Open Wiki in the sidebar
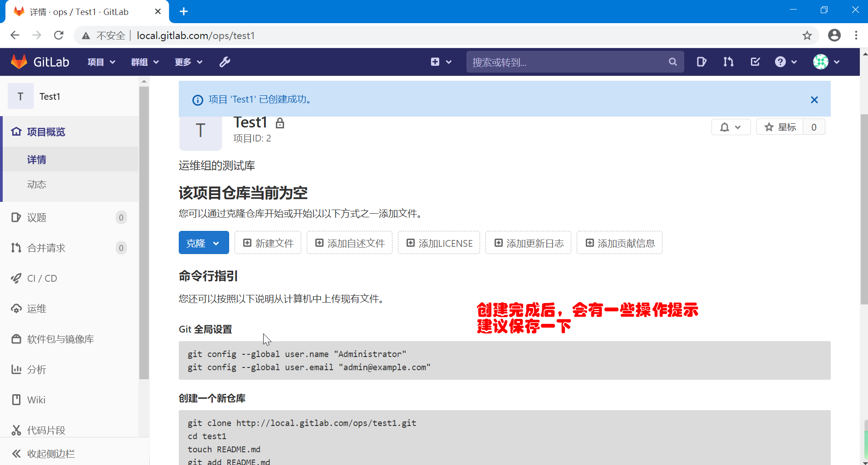This screenshot has height=465, width=868. tap(69, 400)
